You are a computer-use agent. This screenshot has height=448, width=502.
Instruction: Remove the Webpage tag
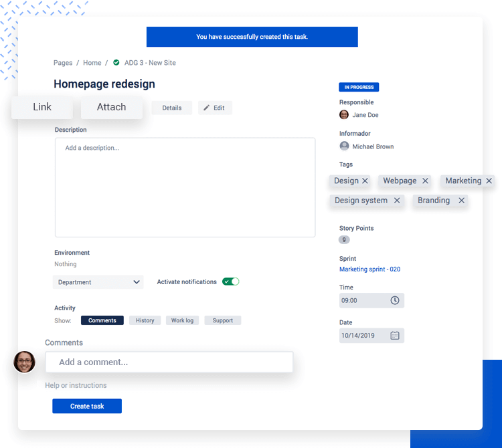pyautogui.click(x=425, y=181)
